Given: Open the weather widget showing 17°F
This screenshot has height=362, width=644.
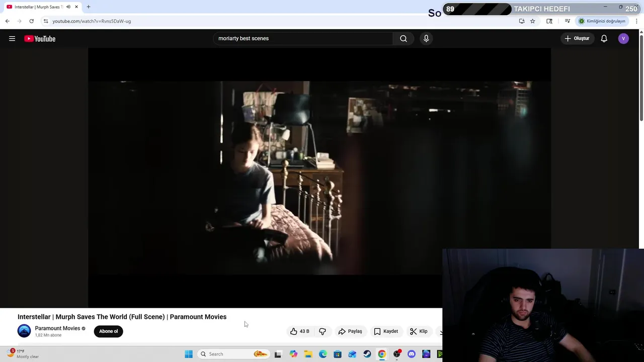Looking at the screenshot, I should [x=24, y=353].
